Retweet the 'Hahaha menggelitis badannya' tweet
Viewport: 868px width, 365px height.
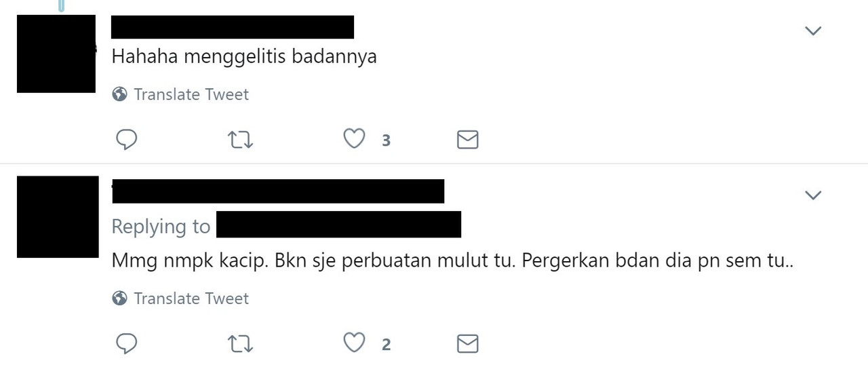point(240,140)
